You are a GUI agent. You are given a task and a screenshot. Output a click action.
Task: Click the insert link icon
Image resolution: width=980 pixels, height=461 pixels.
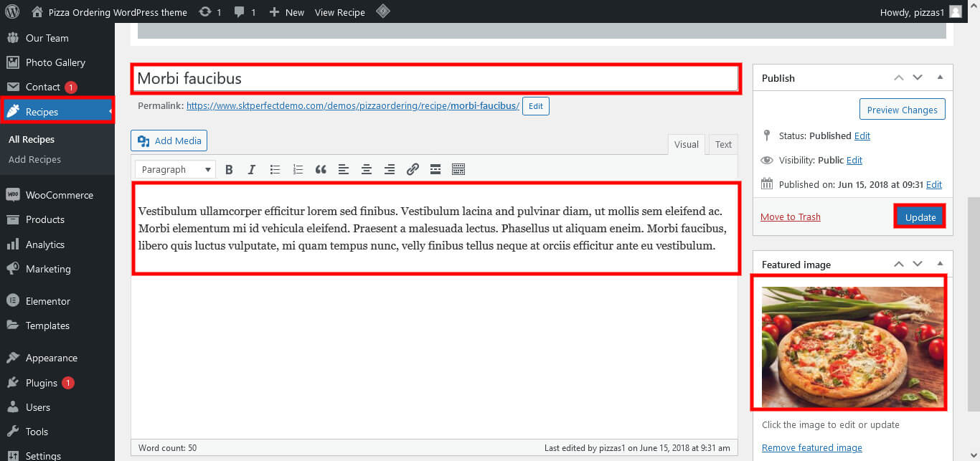click(x=413, y=170)
